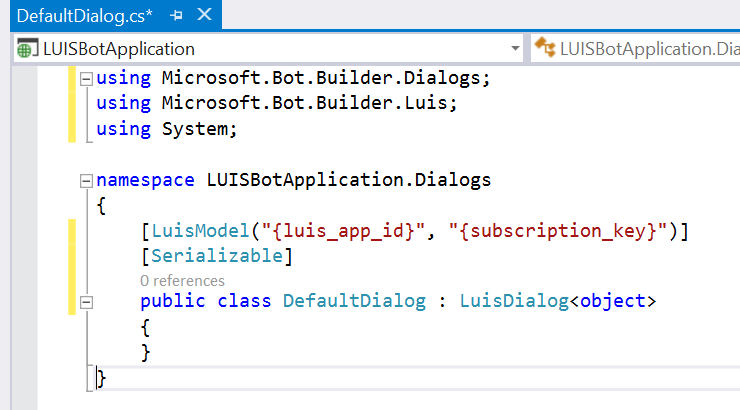Place cursor at final closing brace
This screenshot has height=410, width=740.
[x=101, y=378]
